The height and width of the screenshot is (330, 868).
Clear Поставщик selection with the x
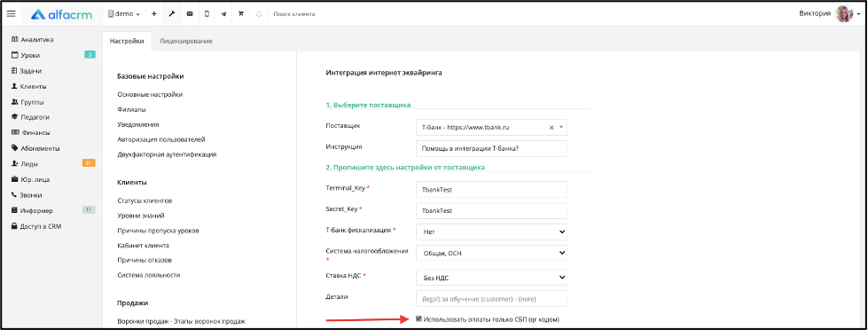tap(551, 128)
